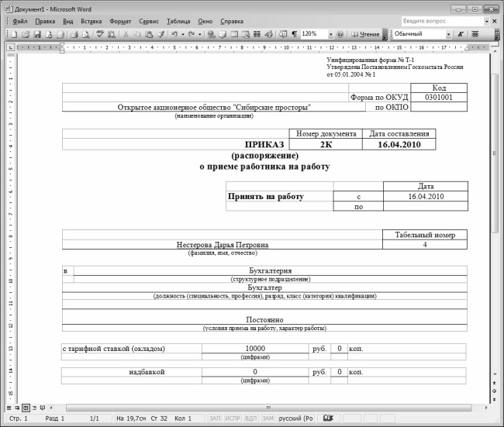Click the Format Painter brush icon
This screenshot has width=504, height=427.
tap(161, 35)
